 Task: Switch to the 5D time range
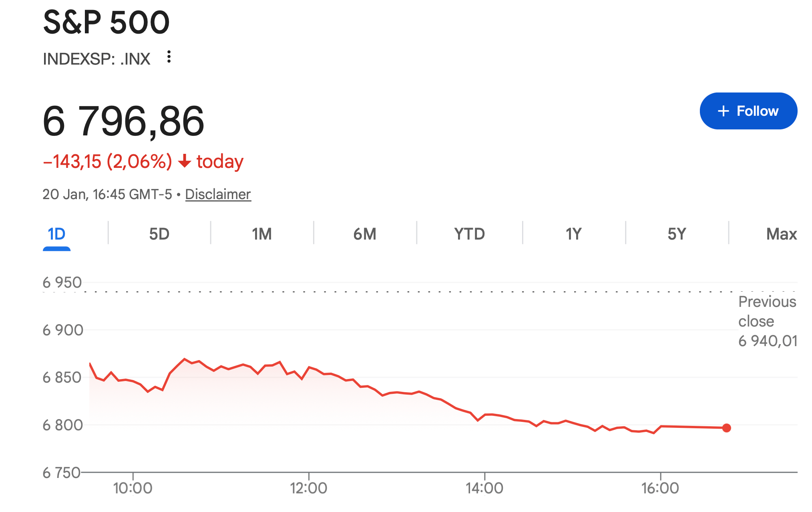pyautogui.click(x=159, y=234)
